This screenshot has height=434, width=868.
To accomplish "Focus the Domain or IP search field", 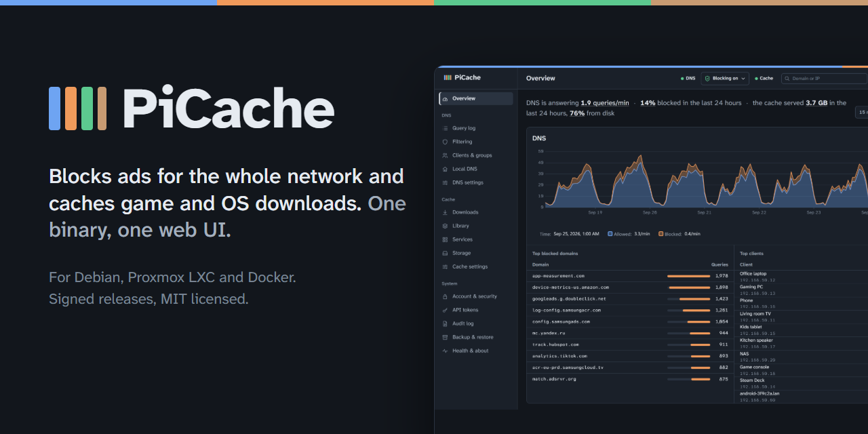I will click(x=824, y=78).
